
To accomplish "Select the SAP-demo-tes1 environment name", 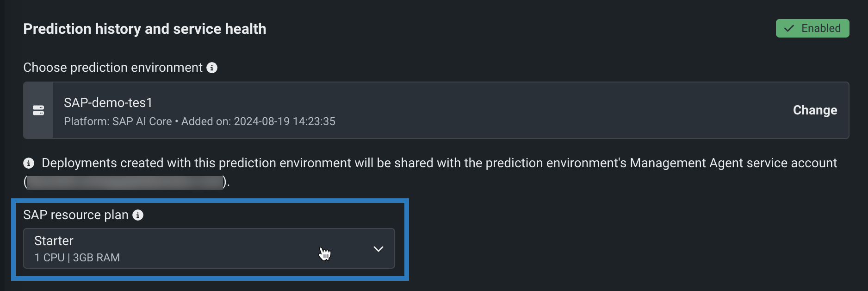I will point(108,102).
